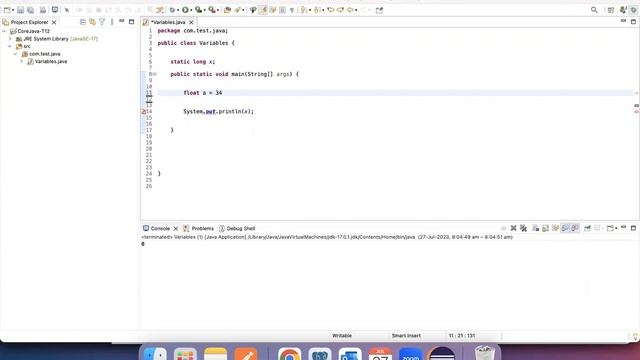
Task: Select Variables.java in Project Explorer tree
Action: pos(51,61)
